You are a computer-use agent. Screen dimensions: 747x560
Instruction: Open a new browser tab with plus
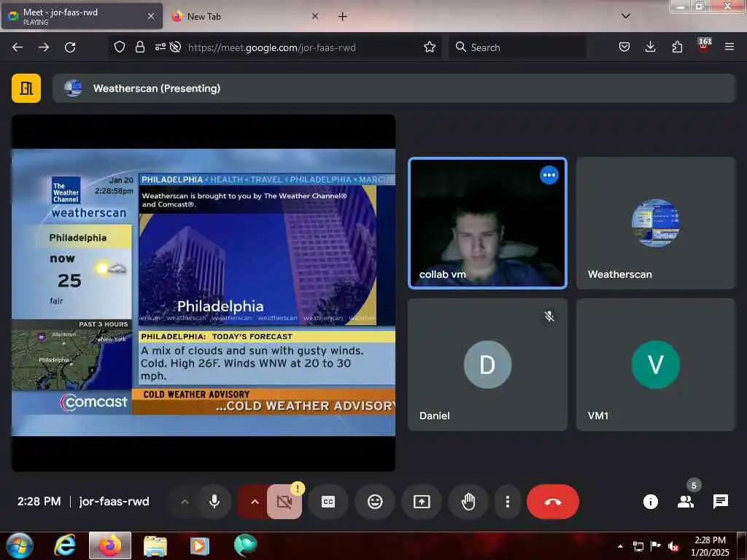pos(343,16)
